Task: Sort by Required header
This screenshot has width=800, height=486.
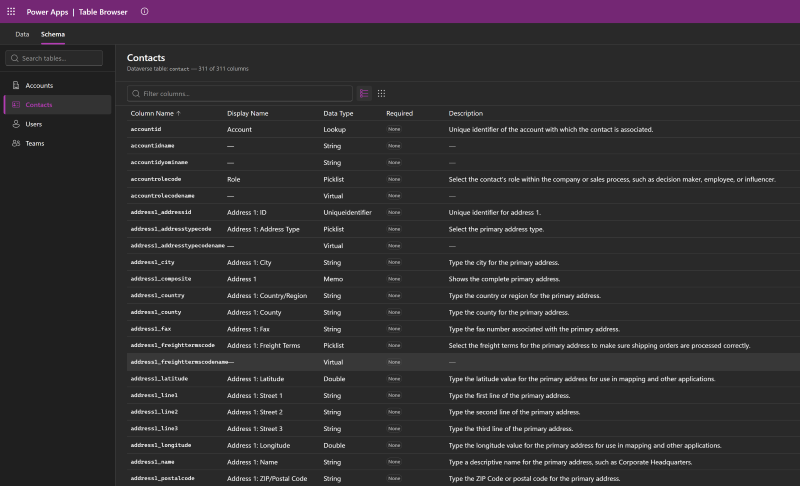Action: point(399,113)
